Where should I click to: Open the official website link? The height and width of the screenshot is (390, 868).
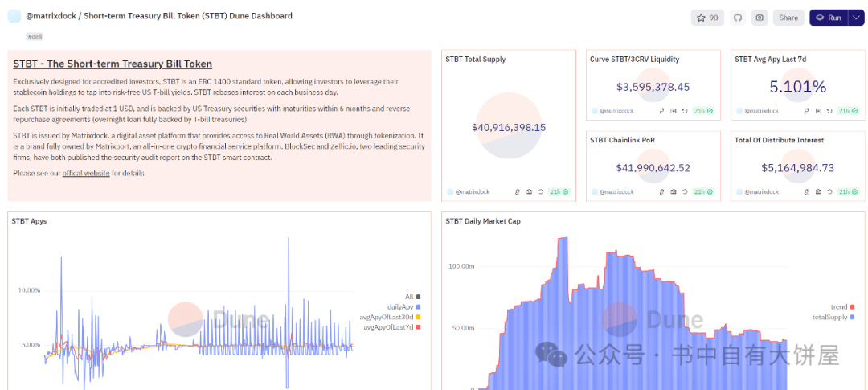point(86,174)
